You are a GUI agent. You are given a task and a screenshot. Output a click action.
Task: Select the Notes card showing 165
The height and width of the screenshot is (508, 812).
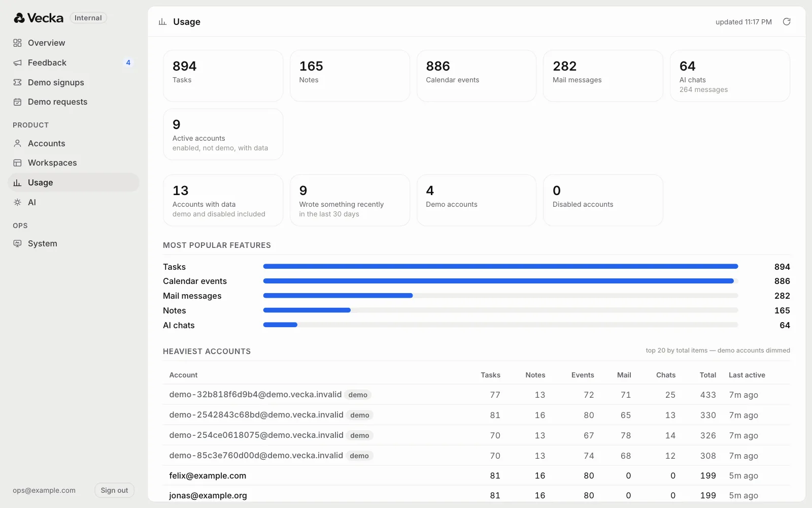(x=350, y=76)
